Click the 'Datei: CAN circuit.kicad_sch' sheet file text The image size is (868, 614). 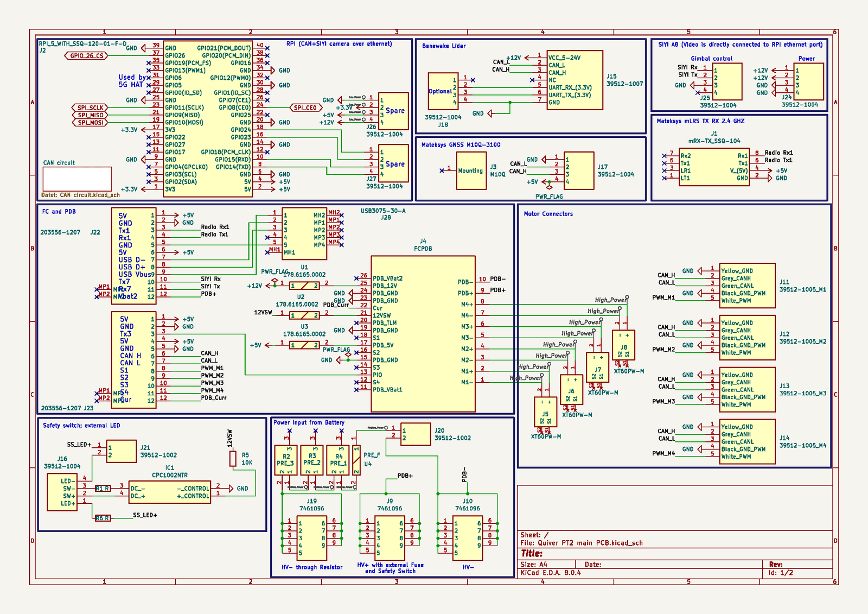tap(80, 195)
